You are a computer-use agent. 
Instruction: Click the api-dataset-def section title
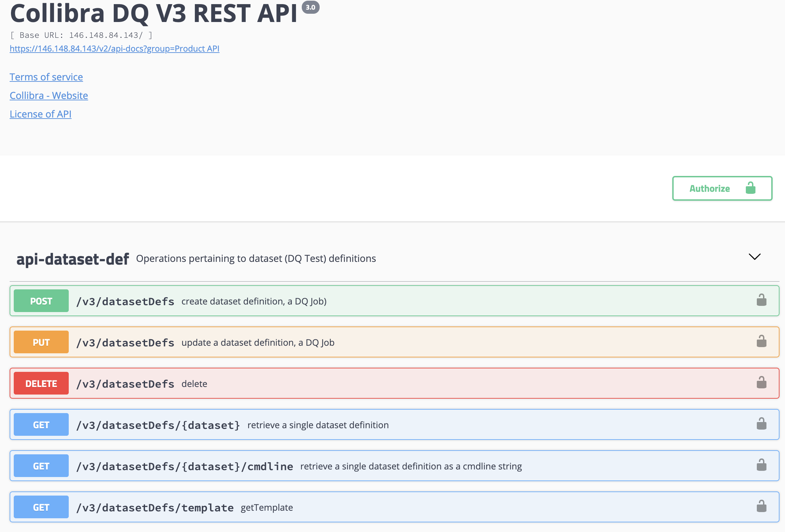click(73, 259)
